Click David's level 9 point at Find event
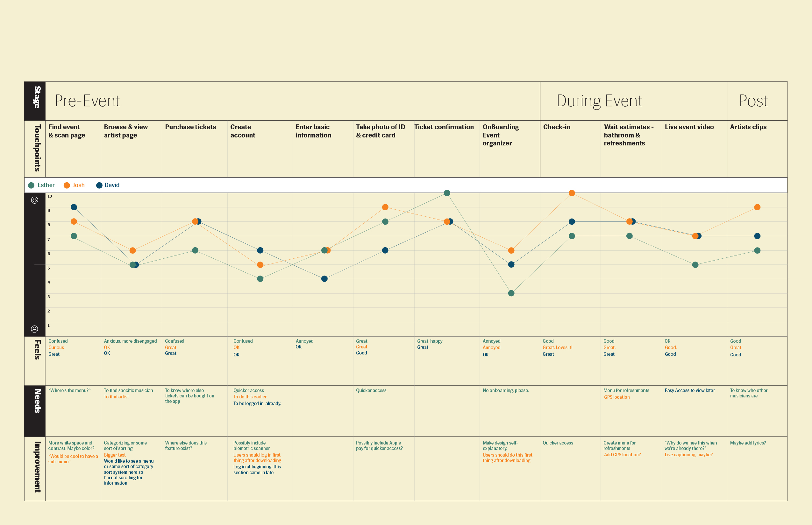The image size is (812, 525). [x=74, y=207]
